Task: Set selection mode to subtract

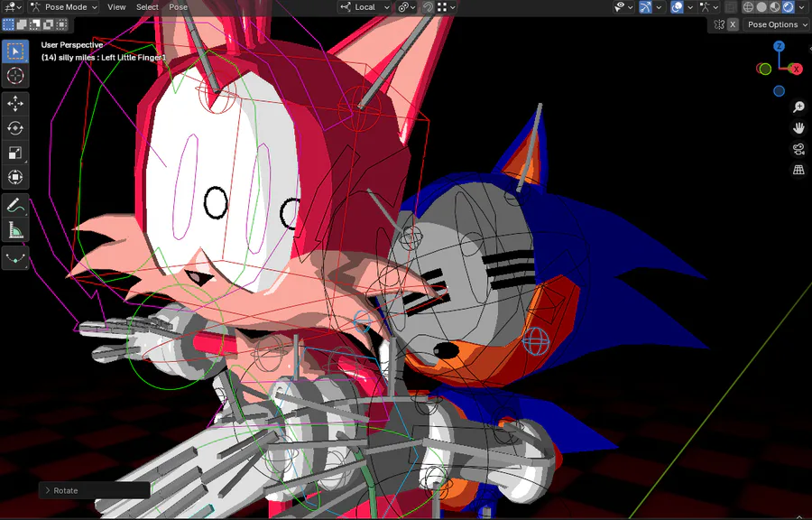Action: [35, 24]
